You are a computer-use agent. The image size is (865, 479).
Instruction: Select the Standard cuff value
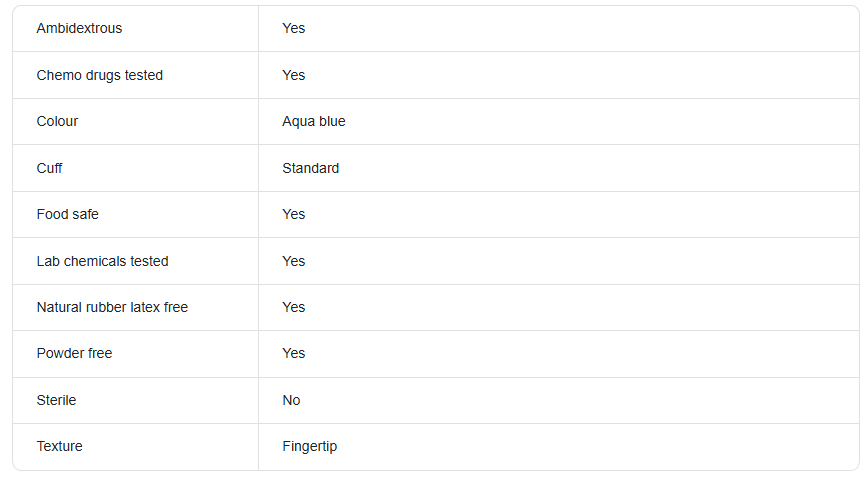311,168
